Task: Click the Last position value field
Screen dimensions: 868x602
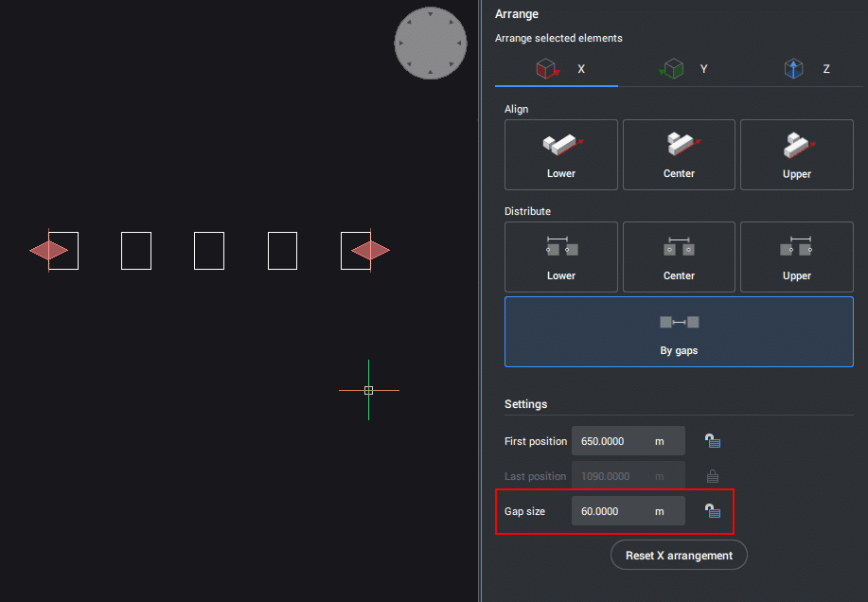Action: (629, 476)
